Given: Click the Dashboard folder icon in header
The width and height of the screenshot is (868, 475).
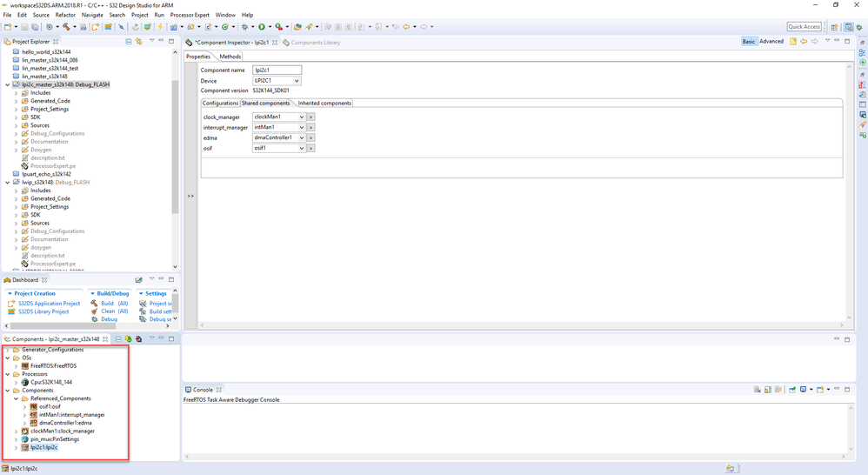Looking at the screenshot, I should tap(139, 279).
